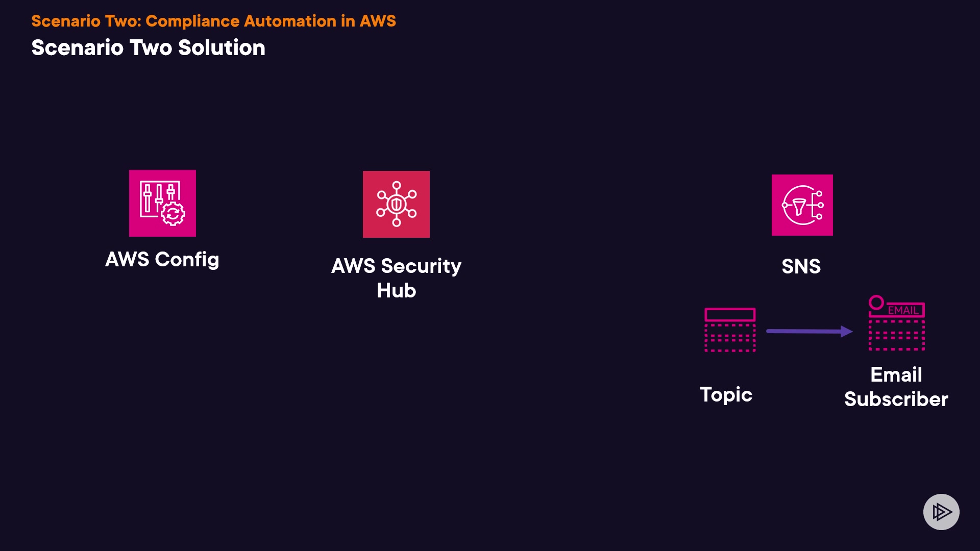Click the orange Scenario Two heading

[213, 21]
